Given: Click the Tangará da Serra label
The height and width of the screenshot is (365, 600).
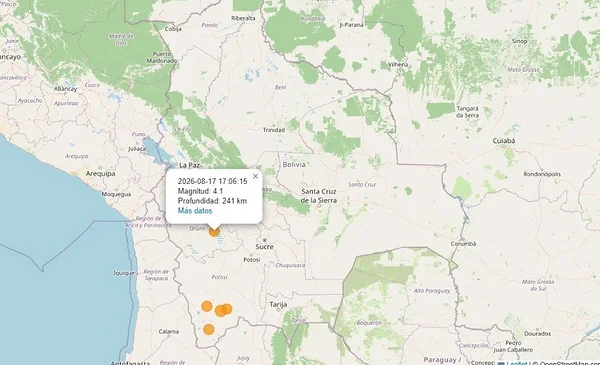Looking at the screenshot, I should (x=467, y=112).
